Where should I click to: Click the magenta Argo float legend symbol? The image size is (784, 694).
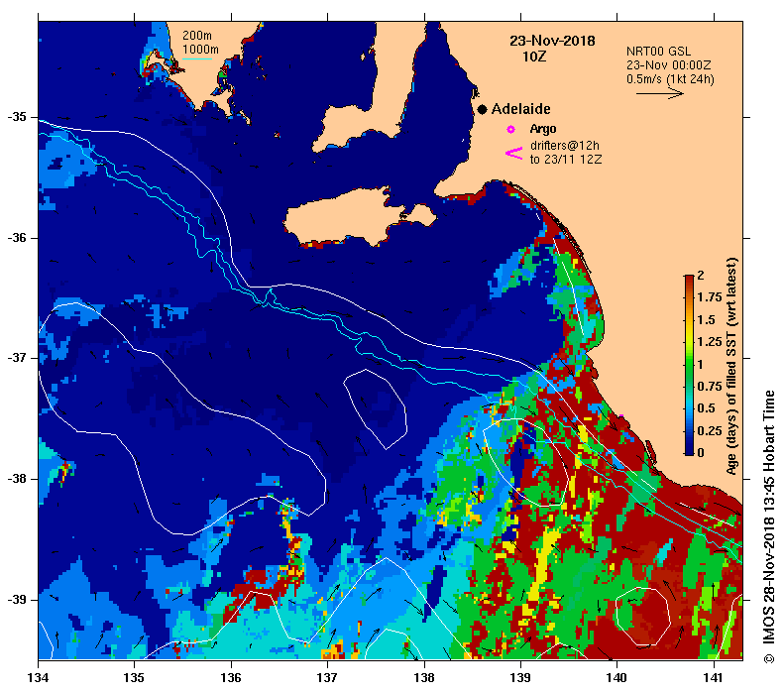511,129
